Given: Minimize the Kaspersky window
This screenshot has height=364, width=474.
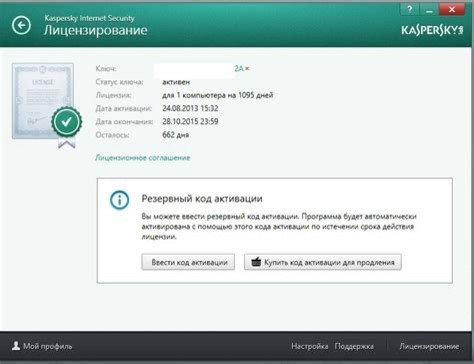Looking at the screenshot, I should click(x=429, y=9).
